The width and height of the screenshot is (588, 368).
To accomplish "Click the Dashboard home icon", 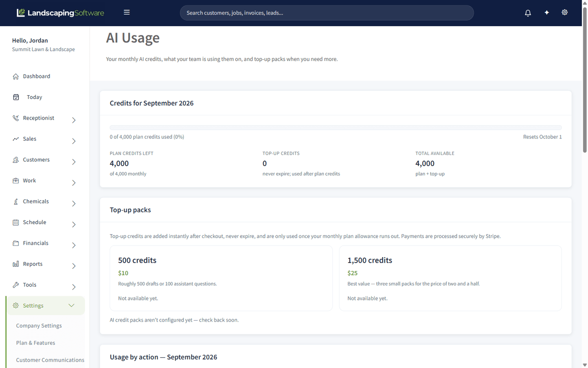I will 16,76.
